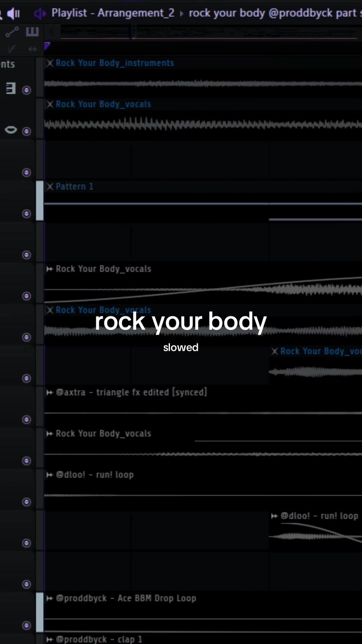This screenshot has width=362, height=644.
Task: Mute the vocals track with the lips icon
Action: [26, 131]
